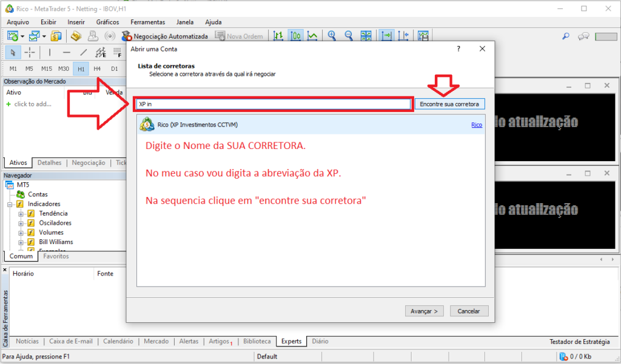Click the Avançar > button

pos(425,311)
